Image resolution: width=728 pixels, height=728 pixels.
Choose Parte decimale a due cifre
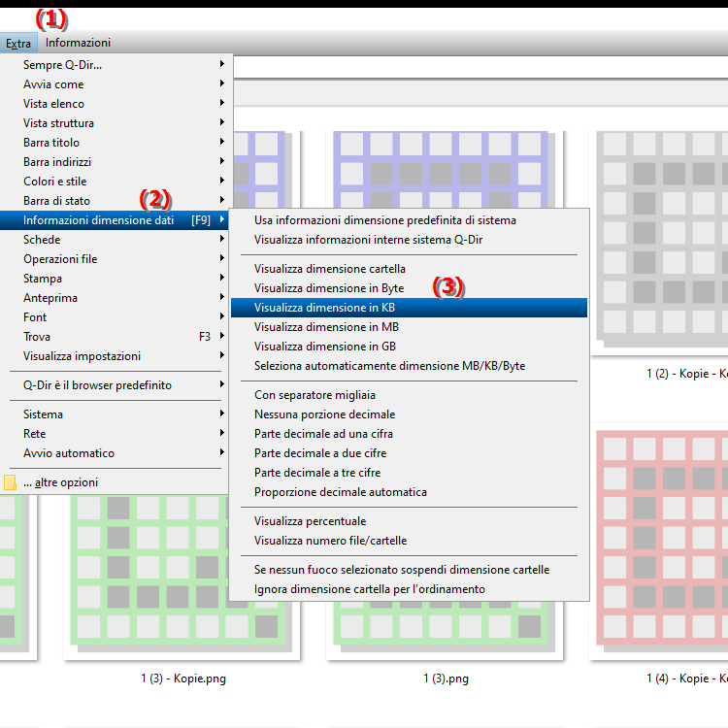(409, 453)
